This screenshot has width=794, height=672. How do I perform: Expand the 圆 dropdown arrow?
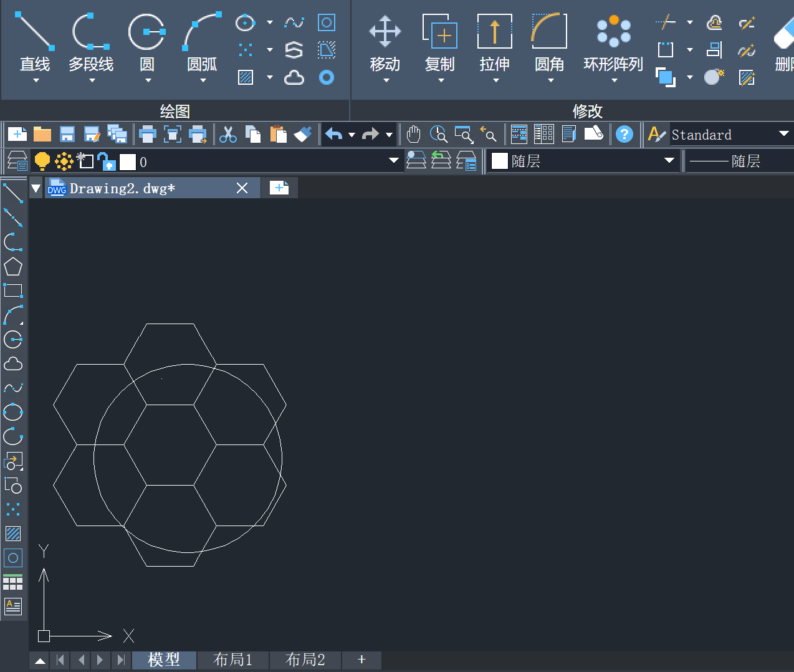148,80
